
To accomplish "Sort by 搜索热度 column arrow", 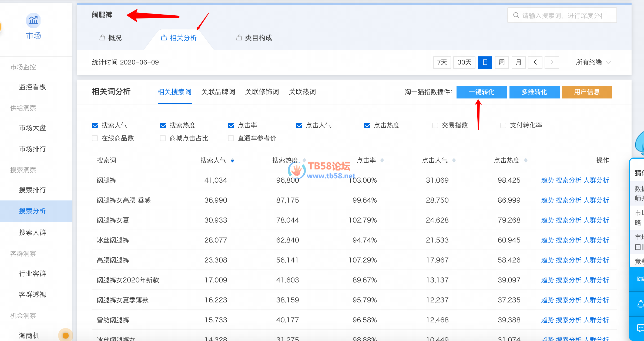I will coord(304,161).
